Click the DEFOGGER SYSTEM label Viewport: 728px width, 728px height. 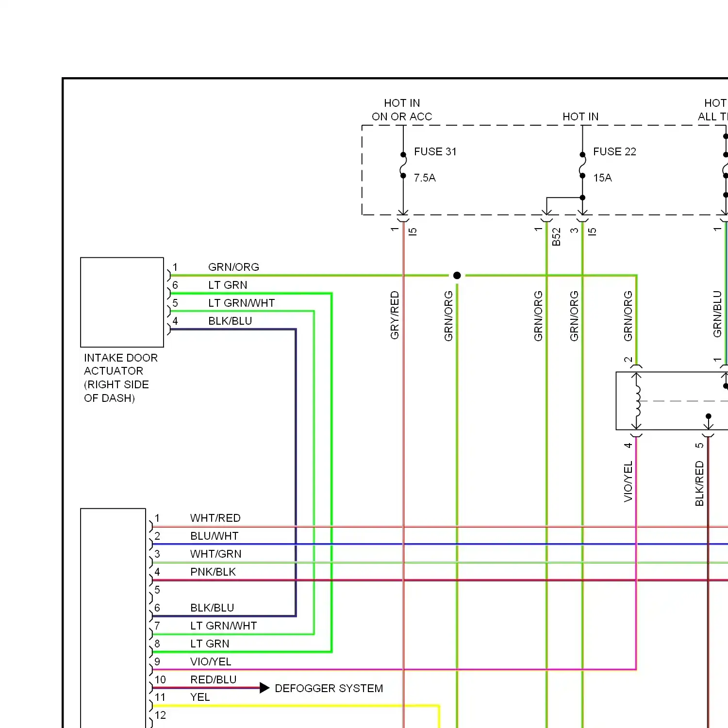click(329, 688)
